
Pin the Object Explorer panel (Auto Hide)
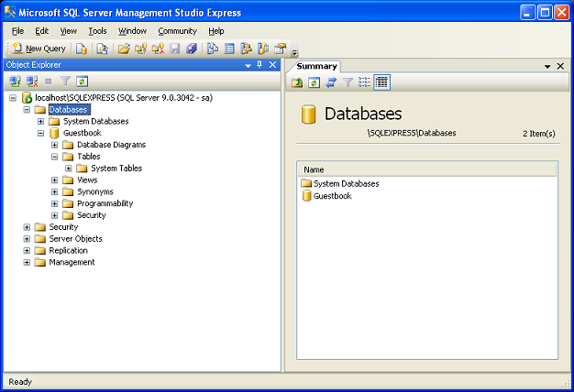coord(259,65)
